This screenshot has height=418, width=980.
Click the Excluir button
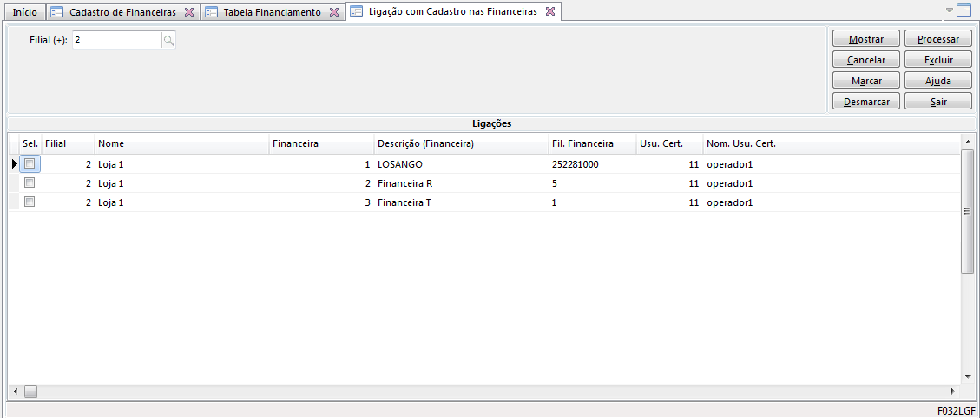(937, 60)
